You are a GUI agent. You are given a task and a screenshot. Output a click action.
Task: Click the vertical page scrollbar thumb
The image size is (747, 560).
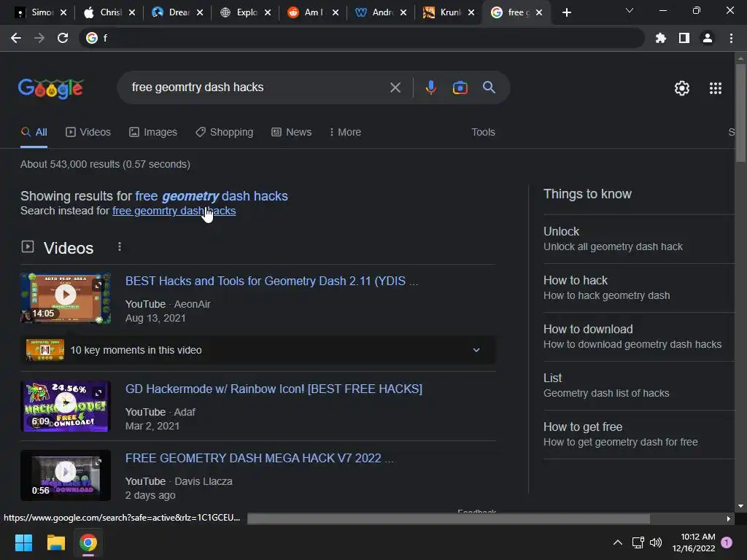point(740,113)
